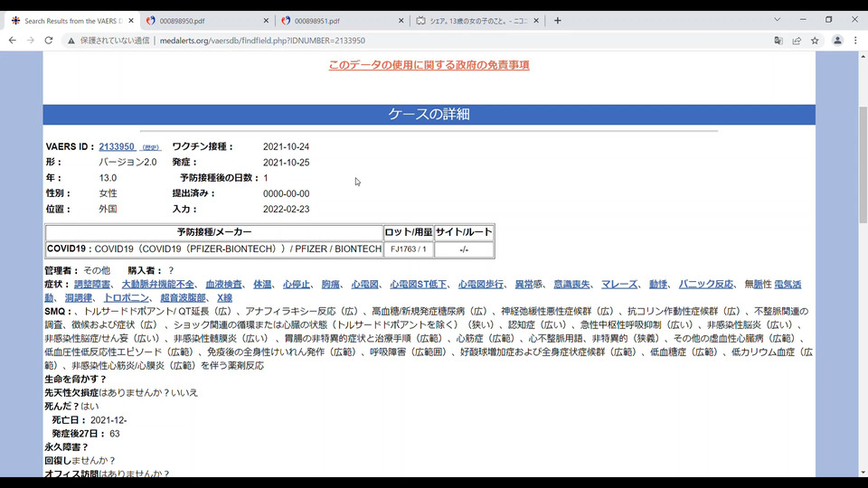Click the 心停止 symptom link
This screenshot has height=488, width=868.
coord(297,285)
